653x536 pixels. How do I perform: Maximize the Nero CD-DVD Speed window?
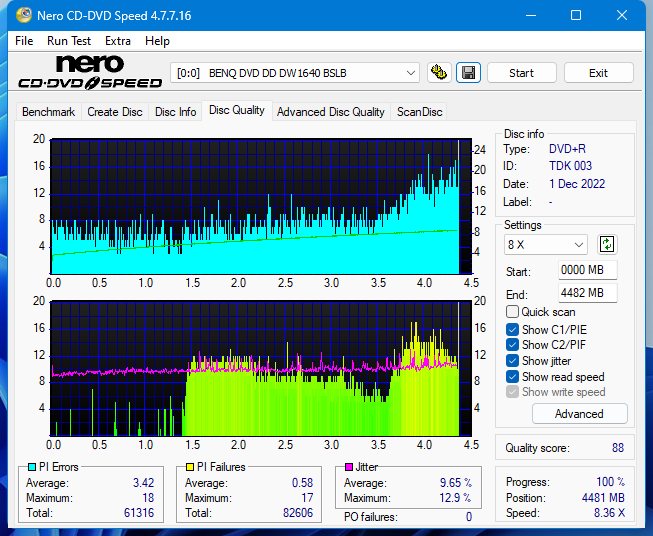pyautogui.click(x=576, y=15)
